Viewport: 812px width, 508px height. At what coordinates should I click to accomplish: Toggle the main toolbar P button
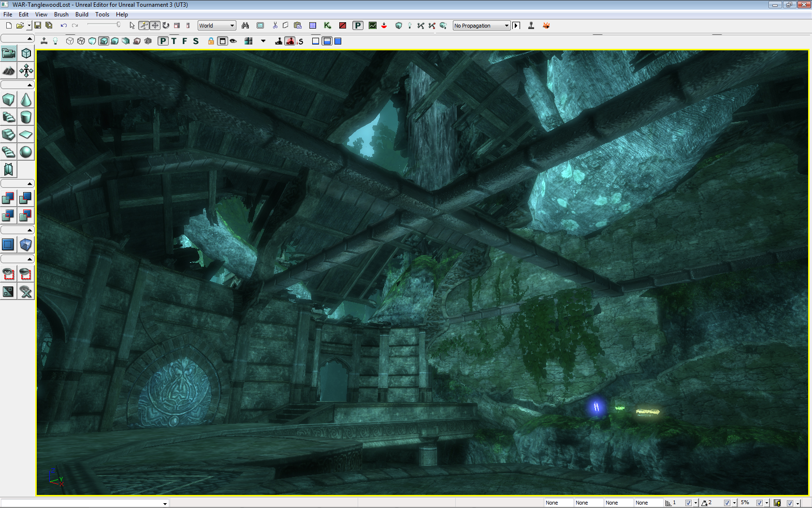358,26
